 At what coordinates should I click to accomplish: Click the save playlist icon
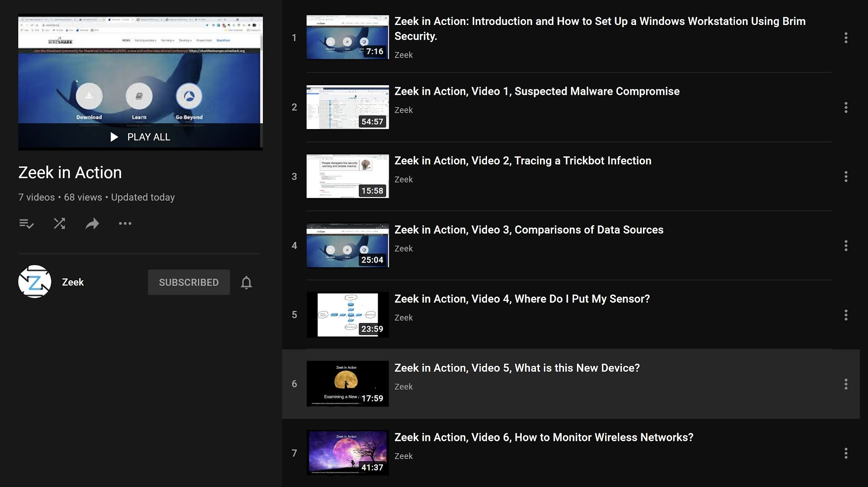[26, 224]
